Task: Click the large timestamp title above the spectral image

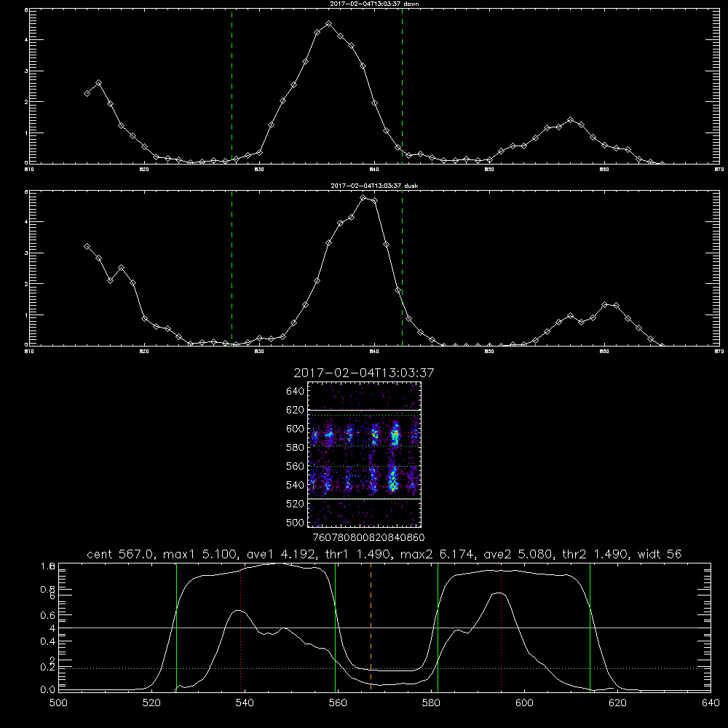Action: tap(364, 373)
